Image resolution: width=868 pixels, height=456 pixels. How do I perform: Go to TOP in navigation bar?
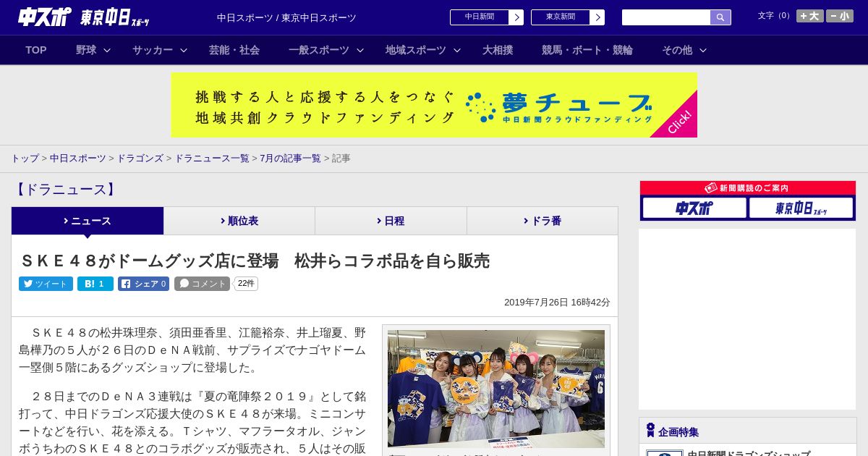36,50
